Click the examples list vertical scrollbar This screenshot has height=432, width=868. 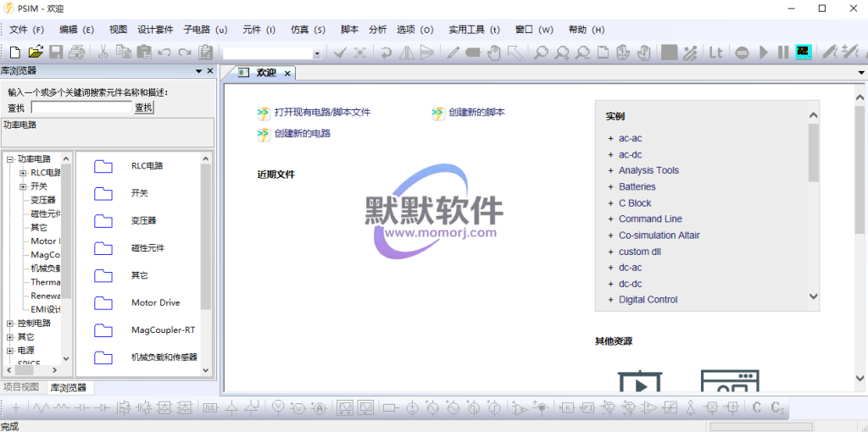[813, 206]
